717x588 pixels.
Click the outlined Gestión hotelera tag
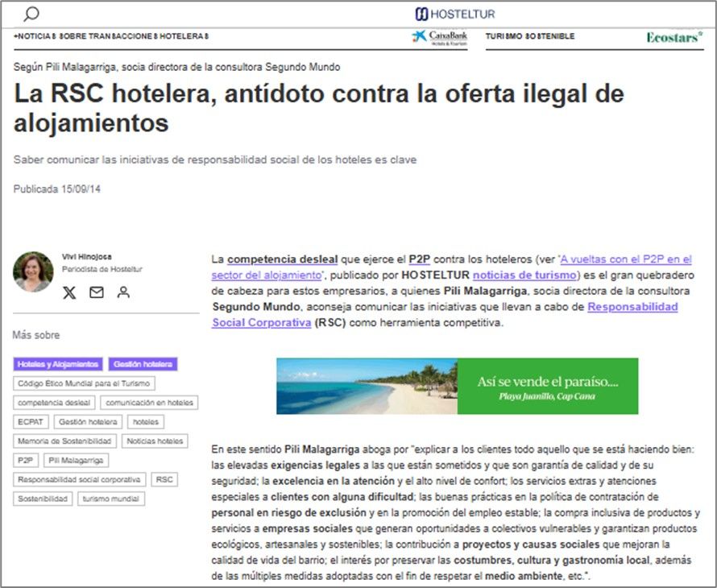pyautogui.click(x=88, y=421)
